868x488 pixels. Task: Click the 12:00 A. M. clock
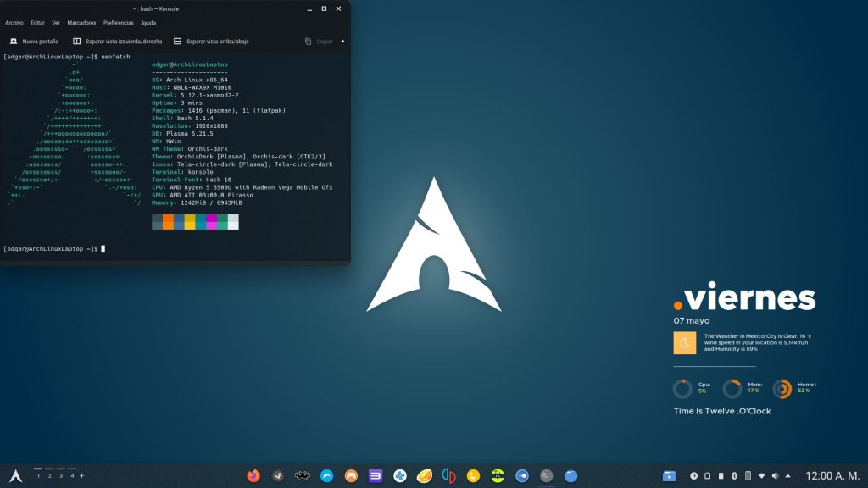pos(832,475)
